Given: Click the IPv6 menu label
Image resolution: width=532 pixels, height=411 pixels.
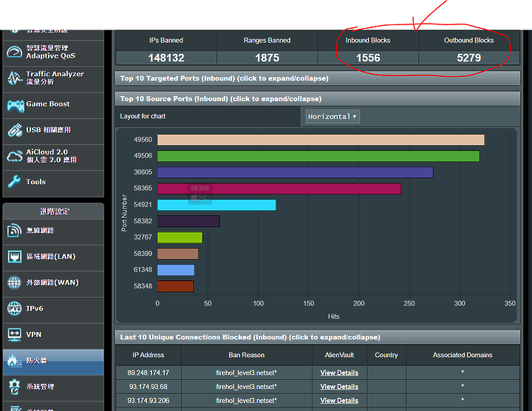Looking at the screenshot, I should [35, 308].
